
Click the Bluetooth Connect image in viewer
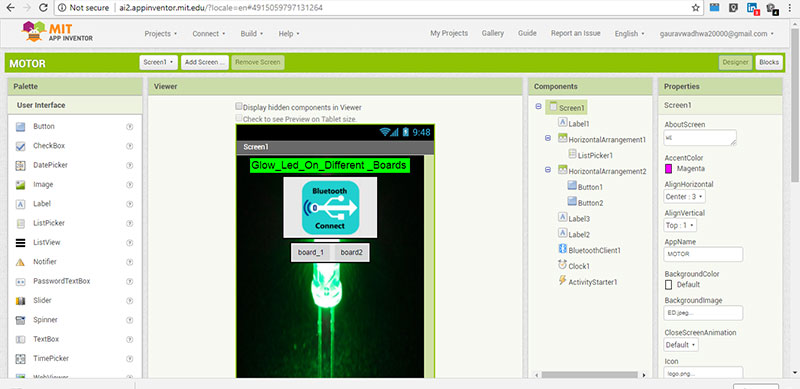click(x=330, y=207)
